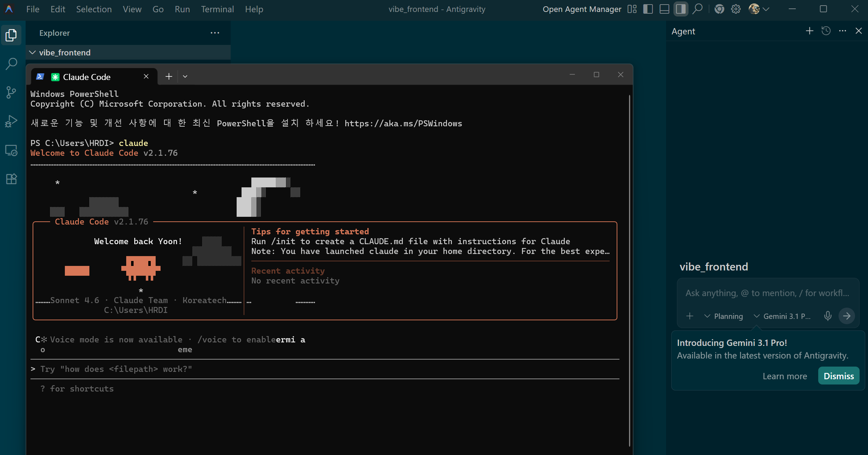
Task: Start a new Agent conversation
Action: (x=809, y=31)
